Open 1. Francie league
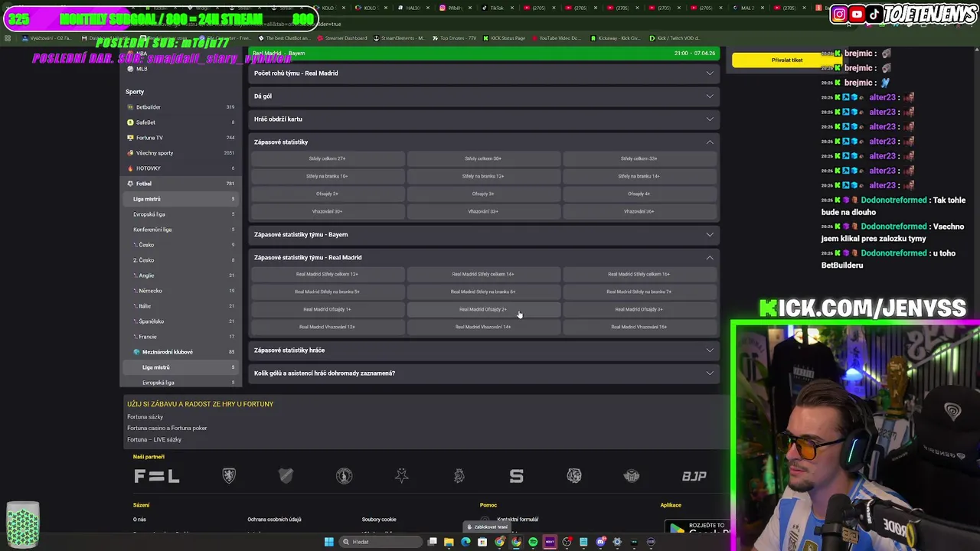The width and height of the screenshot is (980, 551). 181,337
